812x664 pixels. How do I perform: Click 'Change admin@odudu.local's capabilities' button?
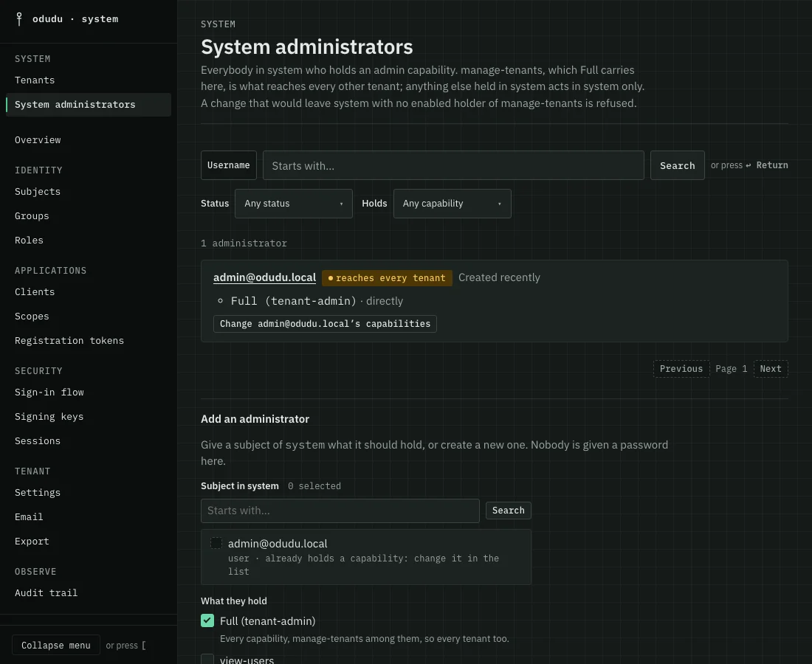(325, 324)
